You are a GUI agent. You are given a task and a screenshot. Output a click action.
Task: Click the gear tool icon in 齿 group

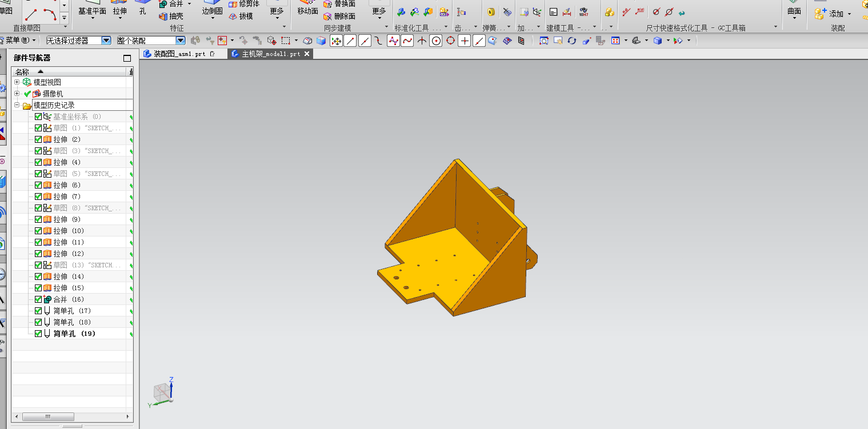(x=461, y=11)
